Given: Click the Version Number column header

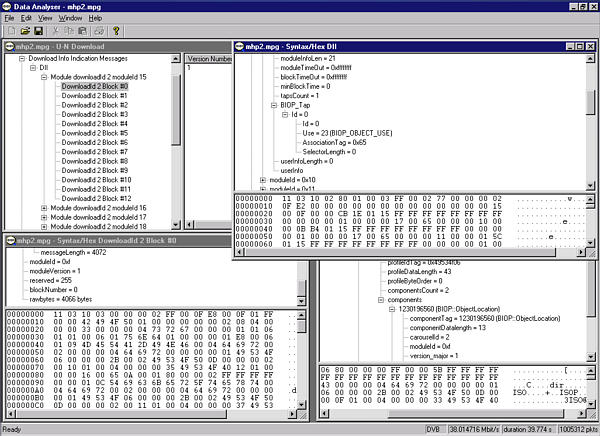Looking at the screenshot, I should coord(210,59).
